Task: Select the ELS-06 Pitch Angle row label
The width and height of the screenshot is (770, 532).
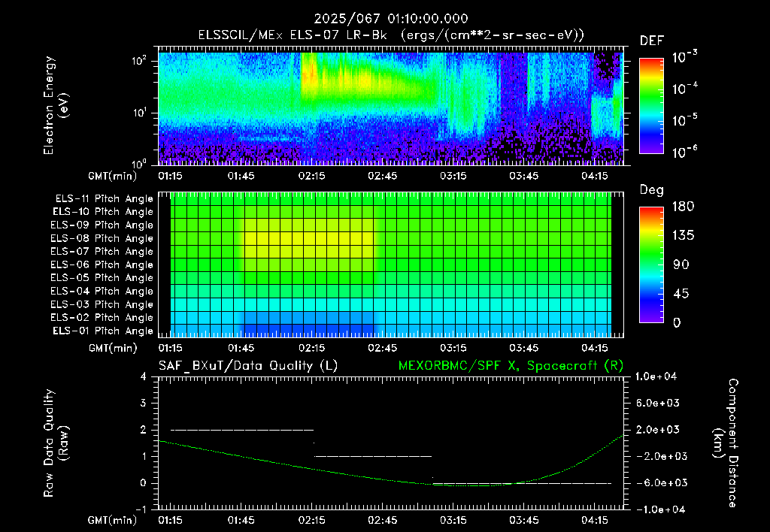Action: tap(102, 265)
